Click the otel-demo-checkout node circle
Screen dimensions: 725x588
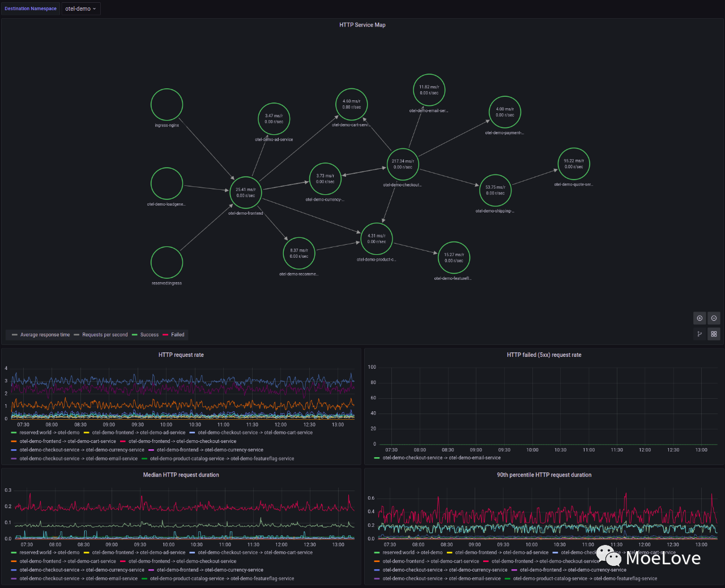[403, 164]
